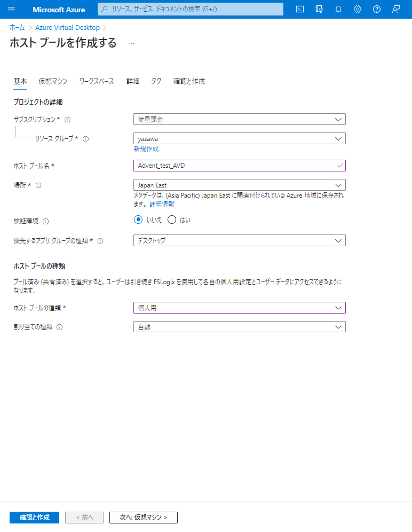
Task: Switch to the 確認と作成 tab
Action: coord(189,81)
